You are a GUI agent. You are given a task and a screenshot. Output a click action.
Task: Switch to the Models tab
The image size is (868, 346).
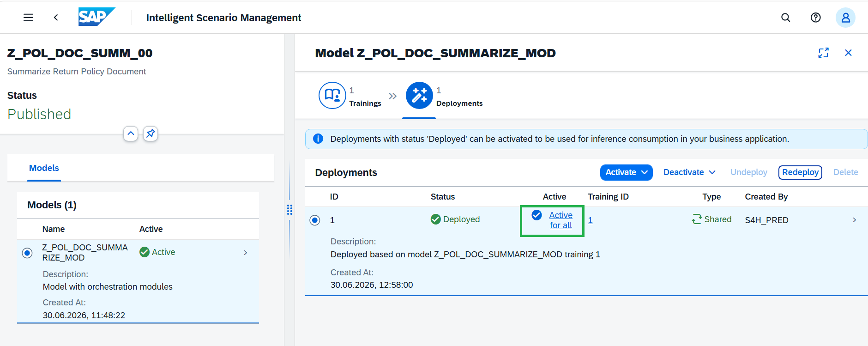(44, 168)
